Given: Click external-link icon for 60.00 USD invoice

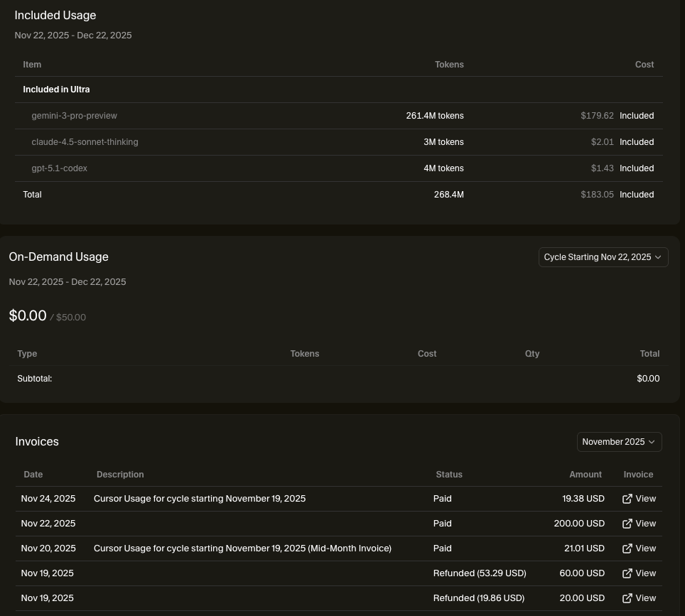Looking at the screenshot, I should pos(627,573).
